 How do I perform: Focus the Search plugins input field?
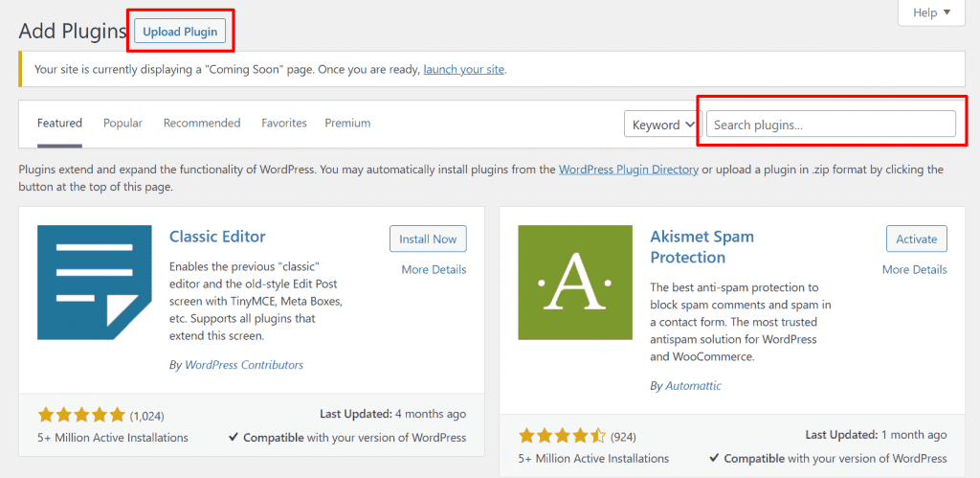tap(831, 124)
